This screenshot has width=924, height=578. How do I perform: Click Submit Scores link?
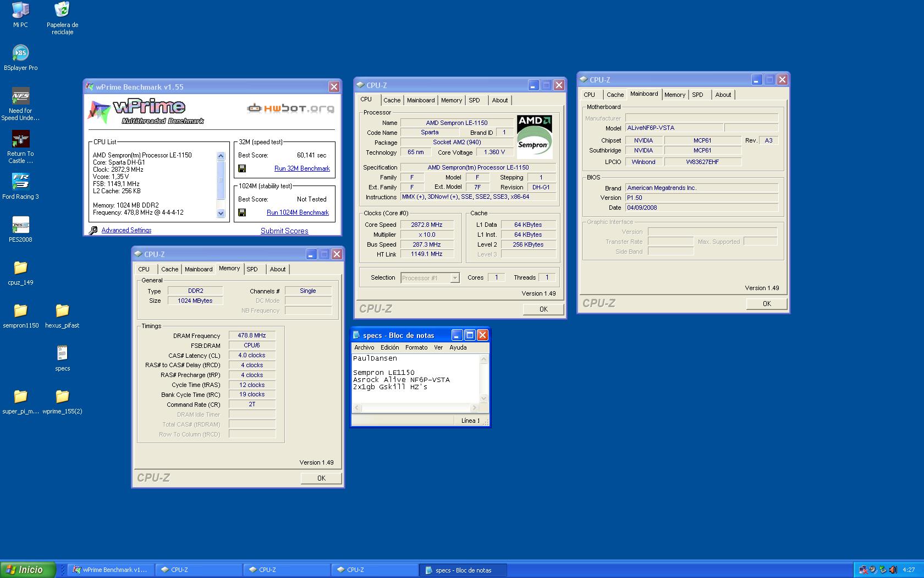pos(284,231)
